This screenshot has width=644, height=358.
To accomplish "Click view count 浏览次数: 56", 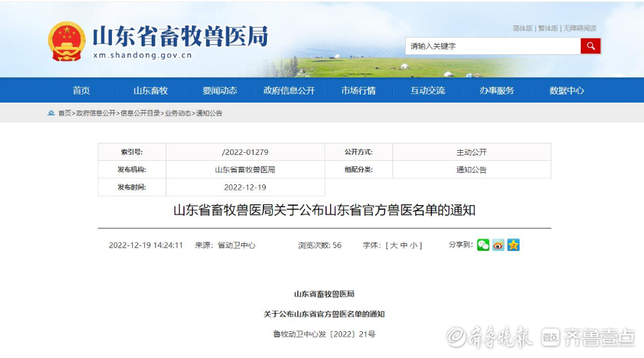I will coord(319,245).
